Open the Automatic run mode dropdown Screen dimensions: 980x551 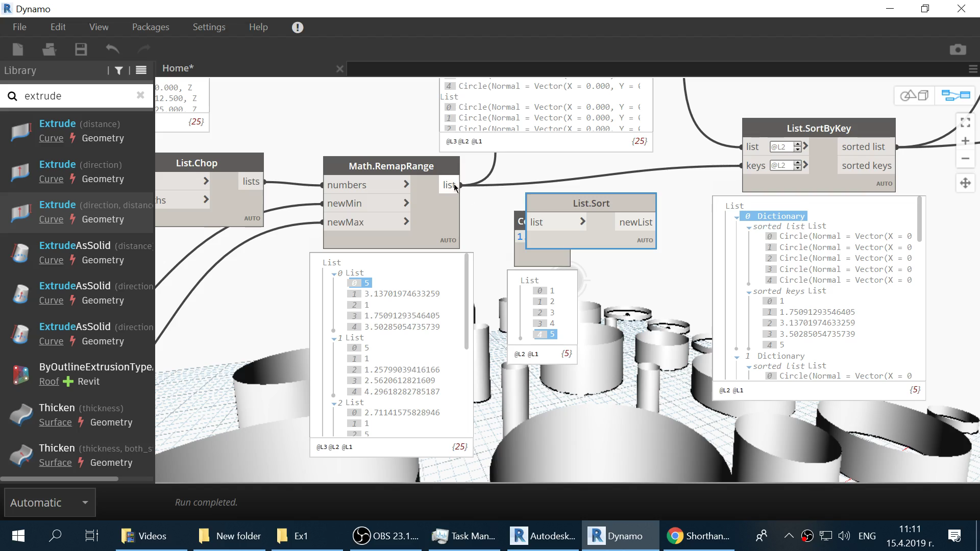tap(85, 503)
